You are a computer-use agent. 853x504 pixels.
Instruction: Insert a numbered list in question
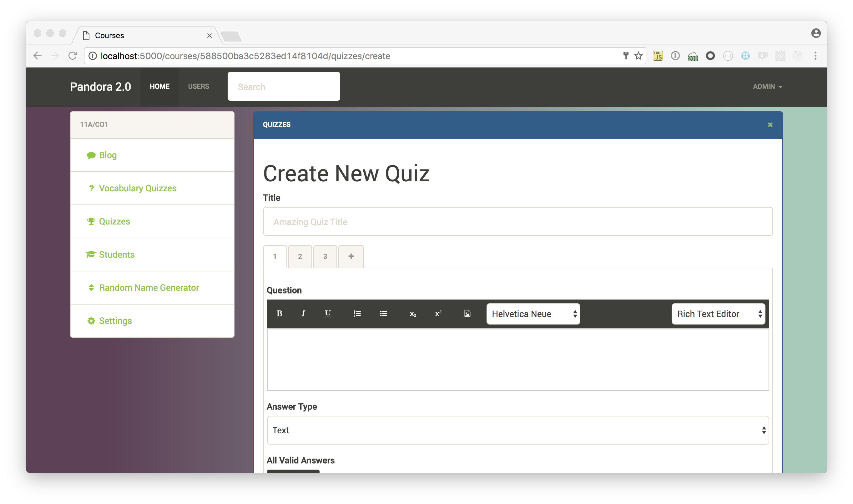pyautogui.click(x=357, y=314)
